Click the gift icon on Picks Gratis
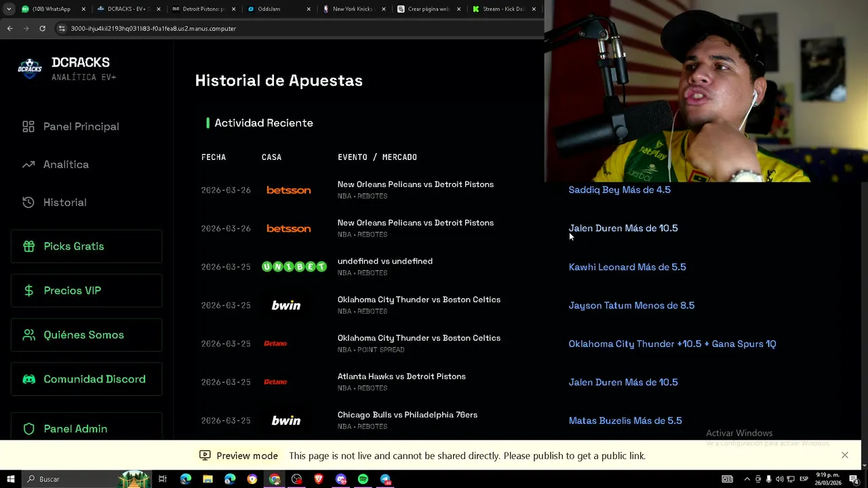 (28, 246)
